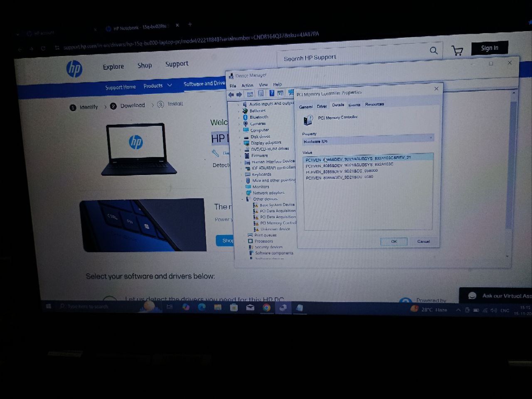The image size is (532, 399).
Task: Select the Base System Device entry
Action: pos(275,204)
